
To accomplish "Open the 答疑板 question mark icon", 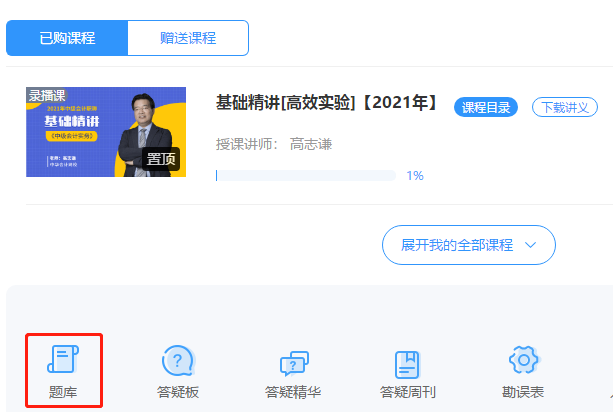I will 178,360.
